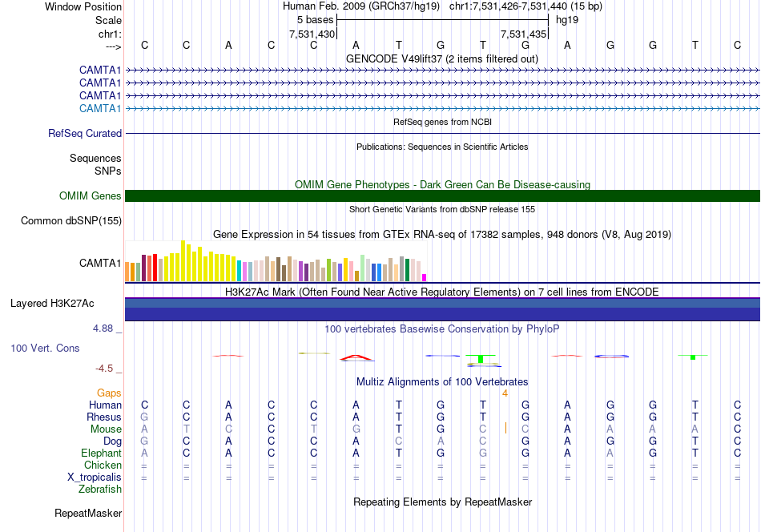
Task: Click the tallest yellow GTEx expression bar
Action: [183, 260]
